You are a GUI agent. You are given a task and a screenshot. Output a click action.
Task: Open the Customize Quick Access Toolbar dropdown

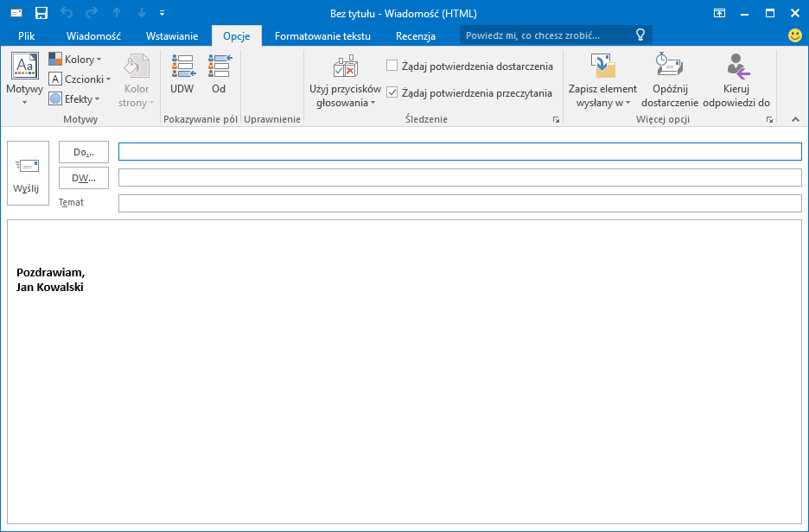tap(162, 13)
